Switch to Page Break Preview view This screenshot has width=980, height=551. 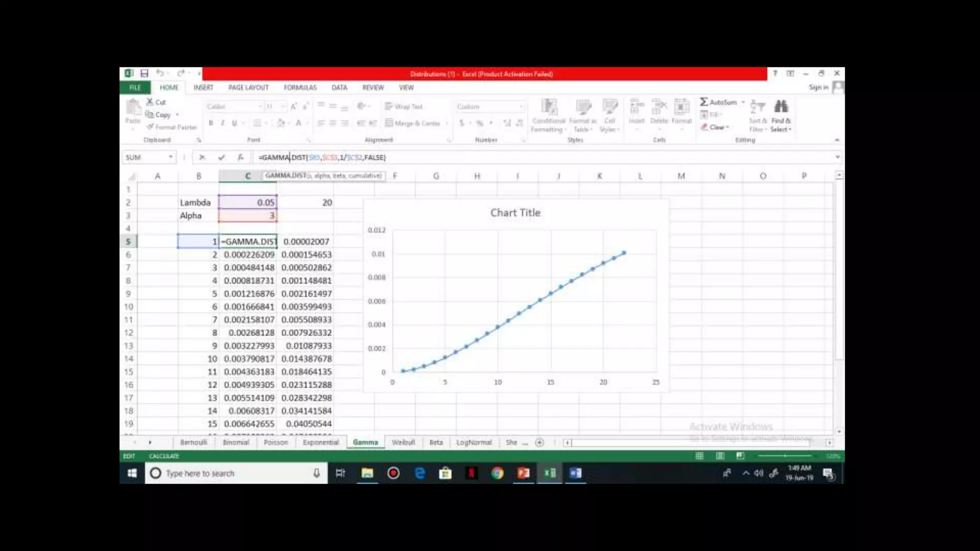[x=740, y=456]
